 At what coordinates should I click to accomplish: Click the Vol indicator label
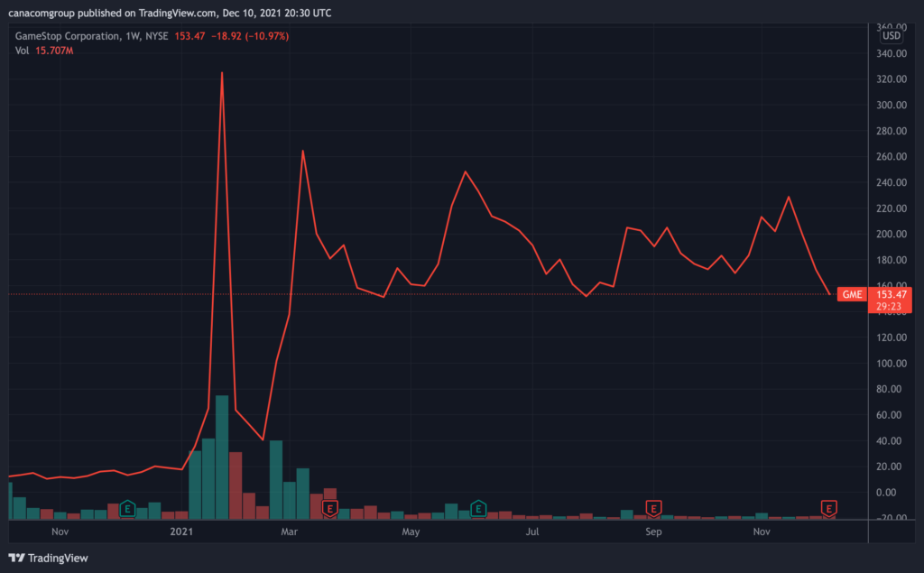[x=23, y=51]
